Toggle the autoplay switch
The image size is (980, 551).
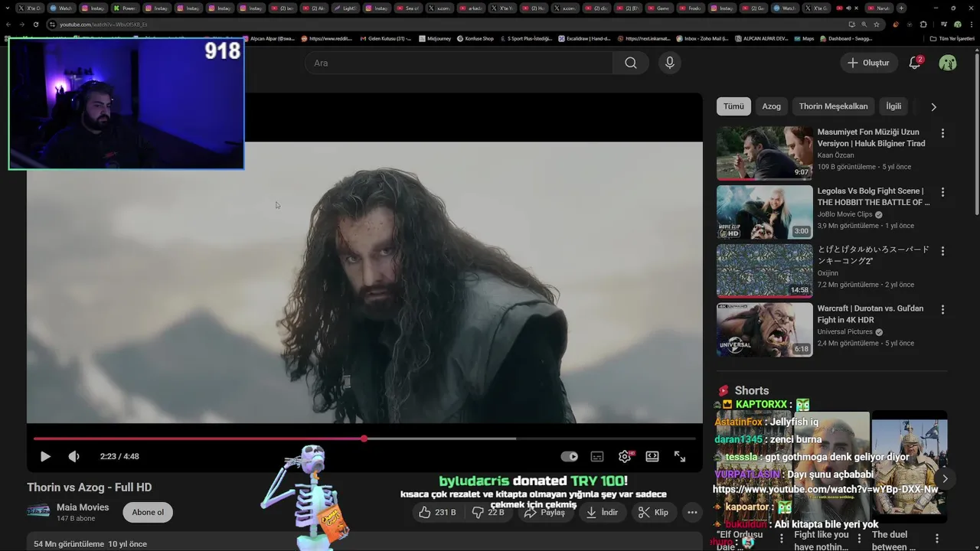[570, 456]
